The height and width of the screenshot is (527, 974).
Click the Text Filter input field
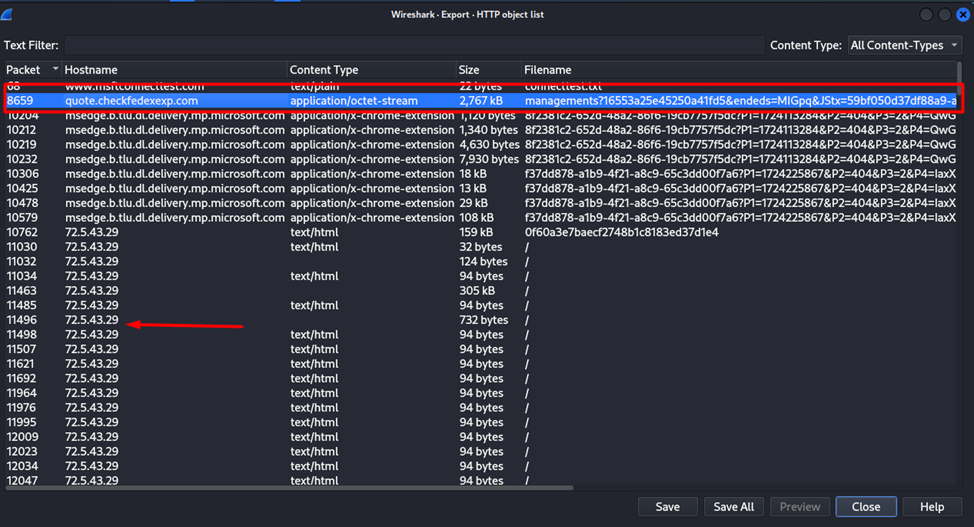point(414,45)
